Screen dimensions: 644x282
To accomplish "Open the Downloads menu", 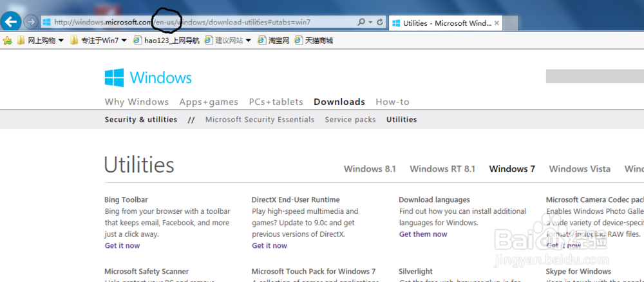I will (x=339, y=102).
